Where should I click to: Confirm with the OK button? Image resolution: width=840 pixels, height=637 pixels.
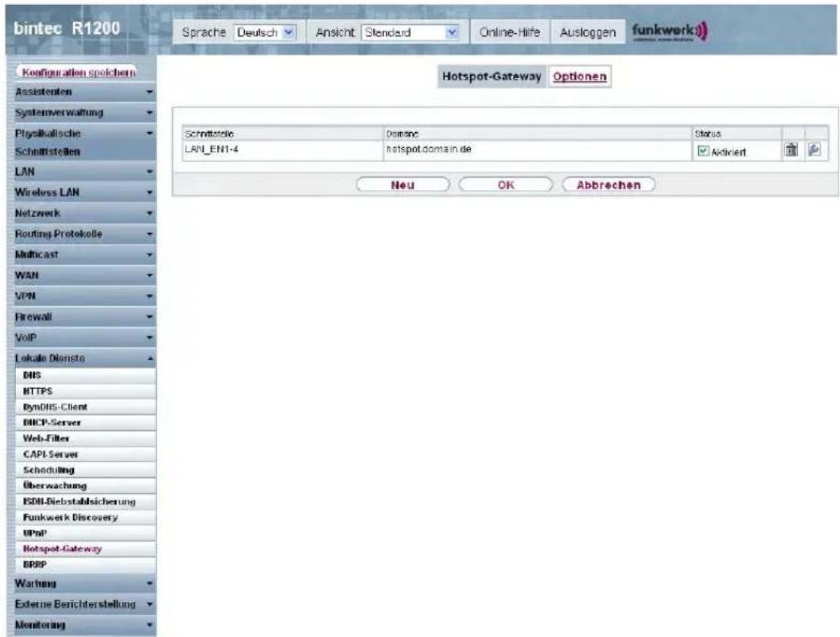tap(506, 184)
